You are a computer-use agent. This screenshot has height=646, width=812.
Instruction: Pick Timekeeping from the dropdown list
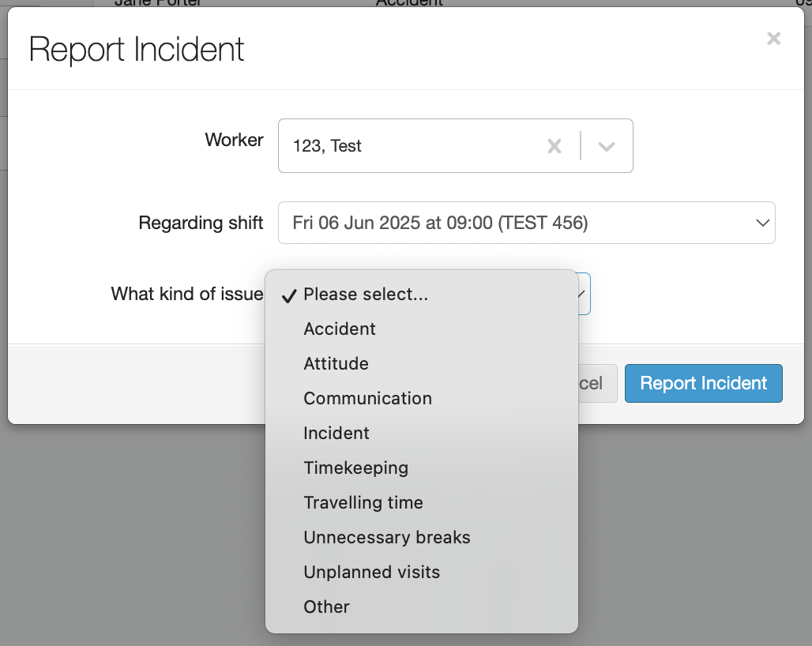355,468
